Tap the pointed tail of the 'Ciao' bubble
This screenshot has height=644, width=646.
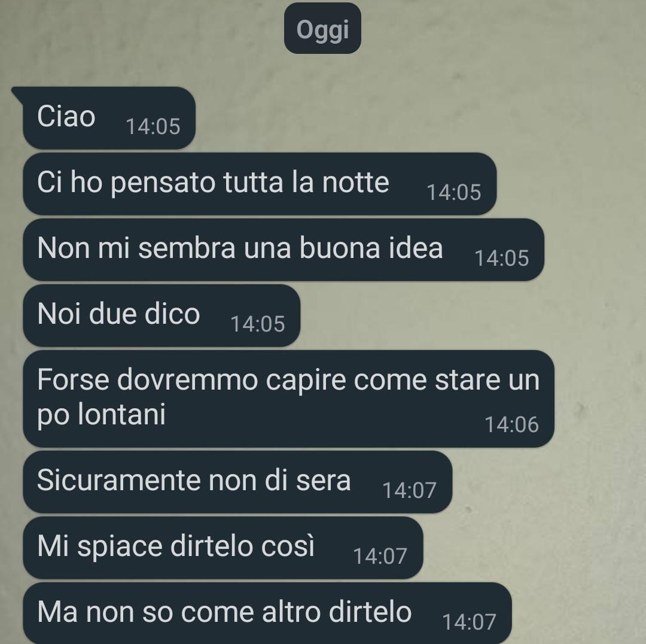point(17,93)
